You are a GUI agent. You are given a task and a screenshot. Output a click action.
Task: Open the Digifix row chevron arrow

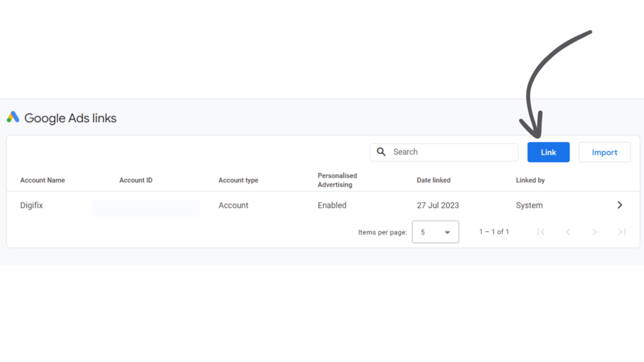[619, 205]
